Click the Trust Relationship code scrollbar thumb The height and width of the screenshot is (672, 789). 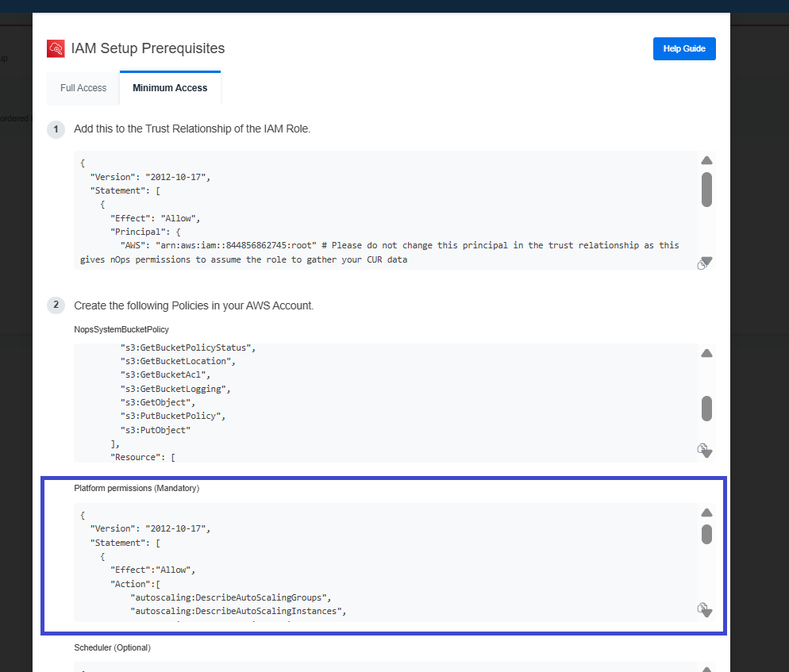pos(706,190)
